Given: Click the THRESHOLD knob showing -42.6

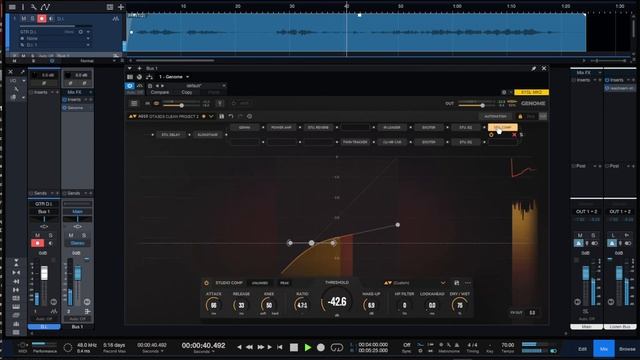Looking at the screenshot, I should click(x=337, y=302).
